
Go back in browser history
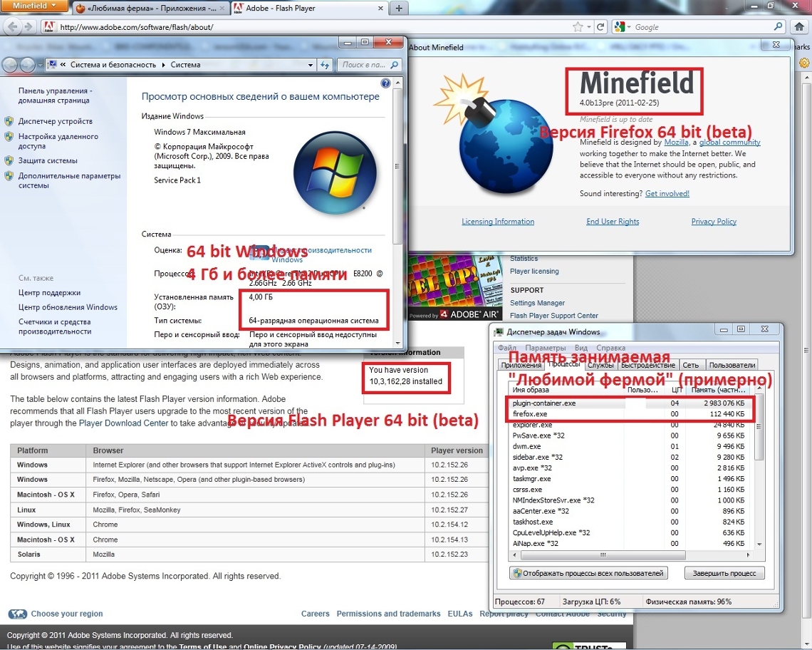pyautogui.click(x=12, y=27)
